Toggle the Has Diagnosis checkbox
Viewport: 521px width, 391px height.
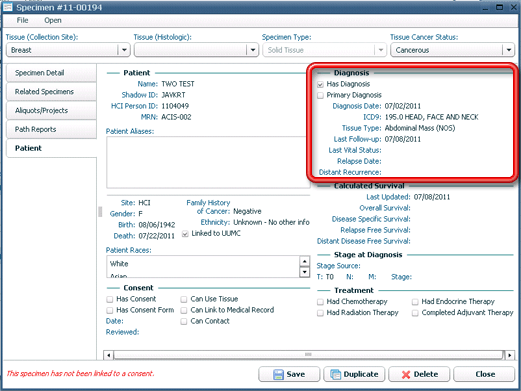[x=321, y=84]
